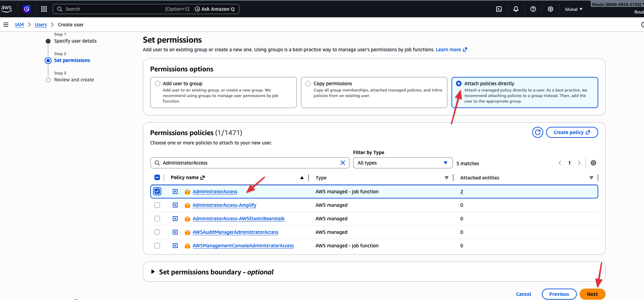Launch the CloudShell terminal icon

point(499,9)
